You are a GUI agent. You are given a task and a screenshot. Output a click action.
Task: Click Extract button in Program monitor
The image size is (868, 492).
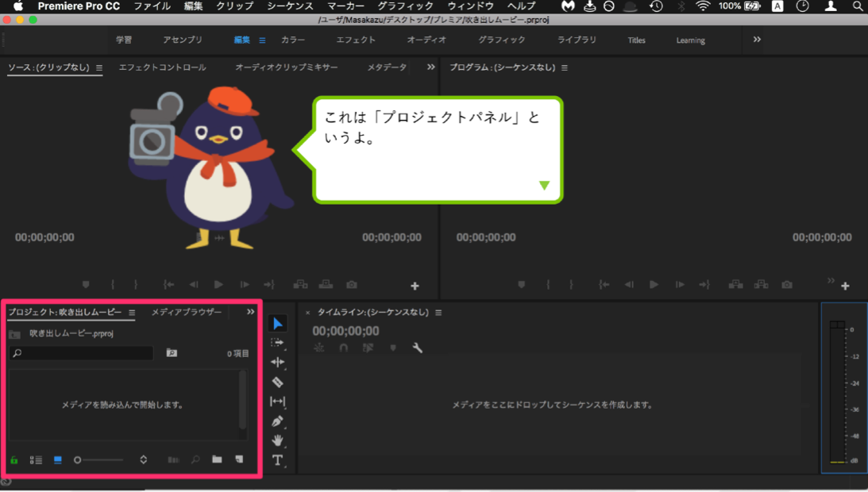(761, 285)
